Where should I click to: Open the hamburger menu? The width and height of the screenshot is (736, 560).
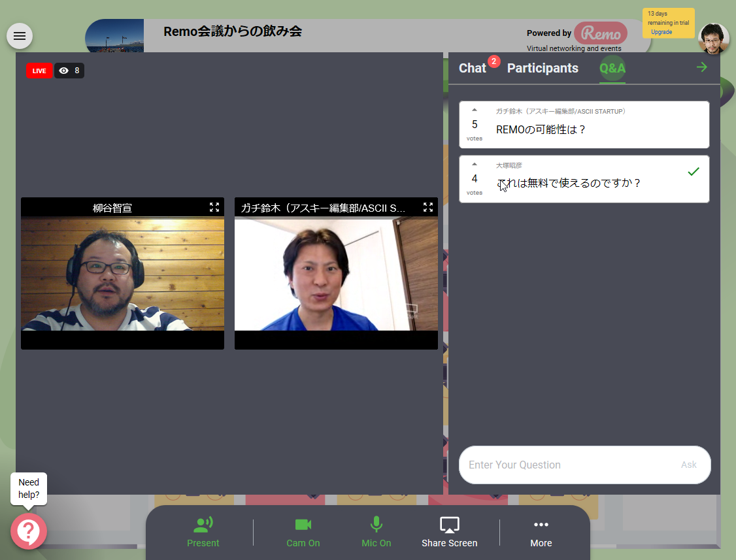point(20,36)
